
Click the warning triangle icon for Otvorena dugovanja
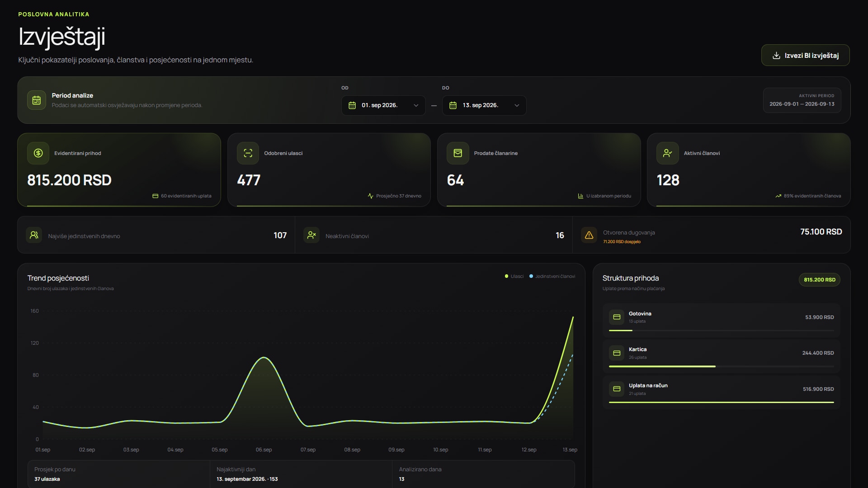click(589, 235)
